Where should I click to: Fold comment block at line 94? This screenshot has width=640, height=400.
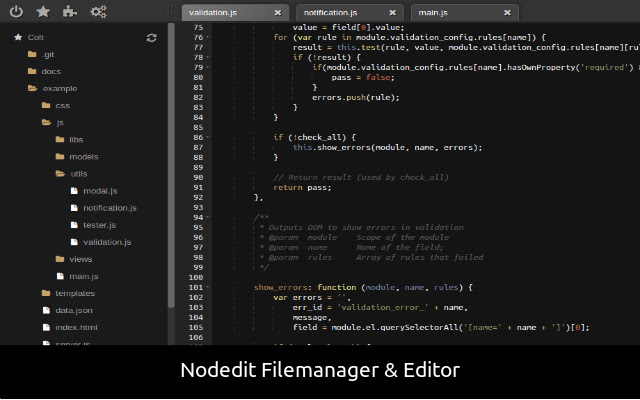pos(208,217)
